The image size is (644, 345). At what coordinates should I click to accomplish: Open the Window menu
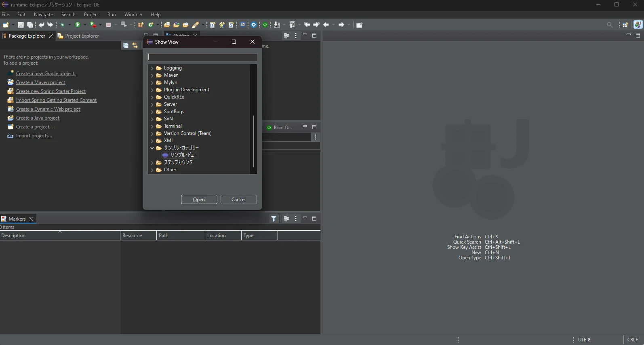click(x=133, y=15)
